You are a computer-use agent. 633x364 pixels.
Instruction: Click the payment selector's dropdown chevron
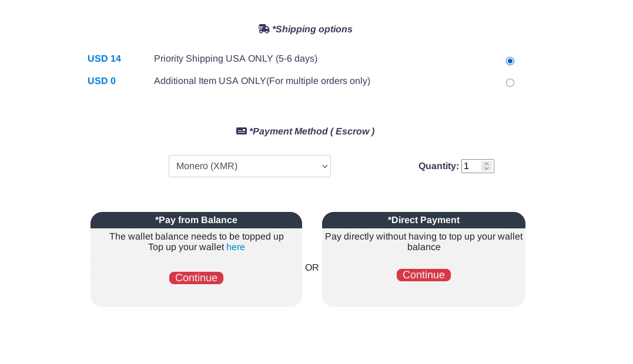(324, 166)
